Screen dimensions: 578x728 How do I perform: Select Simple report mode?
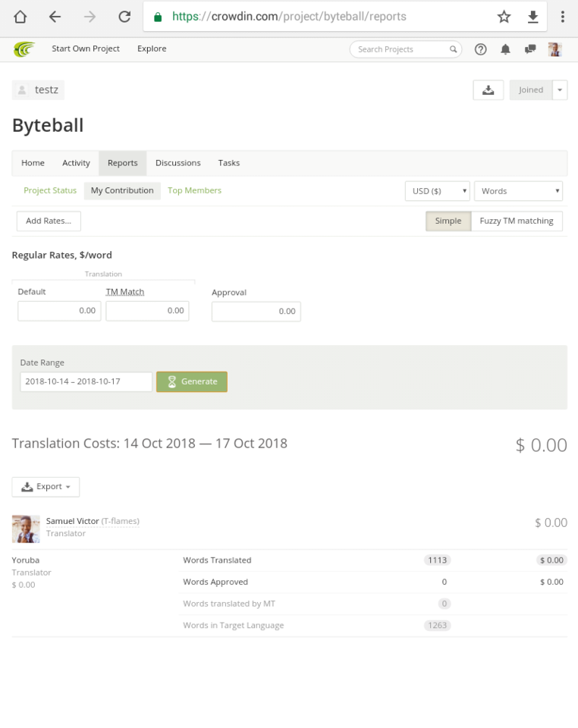click(x=448, y=221)
